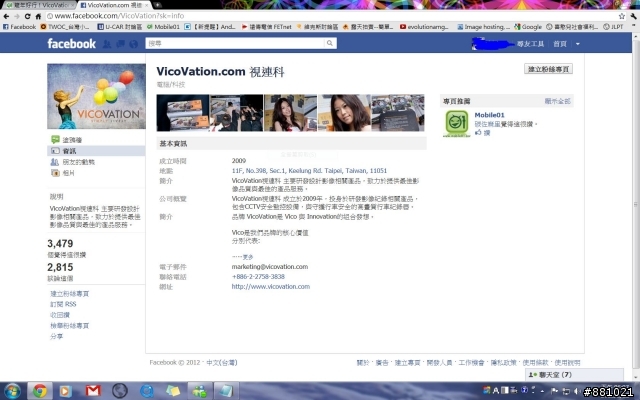The image size is (640, 400).
Task: Select the VicoVation.com browser tab
Action: [x=113, y=5]
